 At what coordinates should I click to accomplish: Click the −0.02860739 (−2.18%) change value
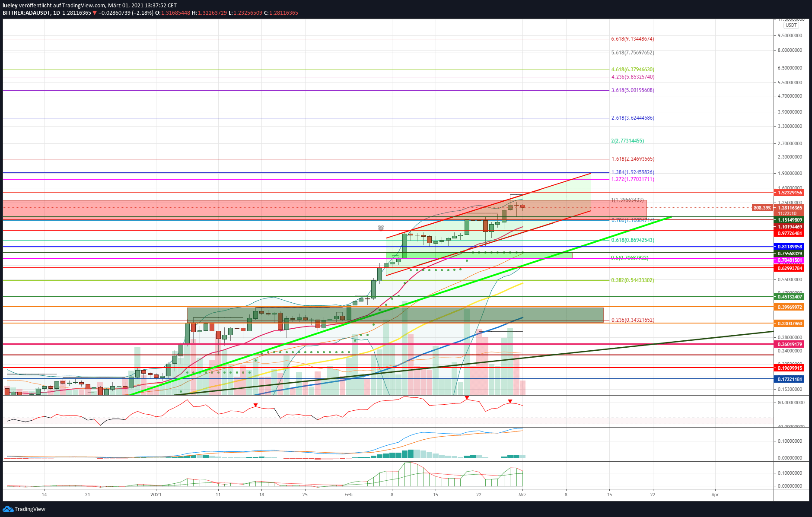[126, 13]
